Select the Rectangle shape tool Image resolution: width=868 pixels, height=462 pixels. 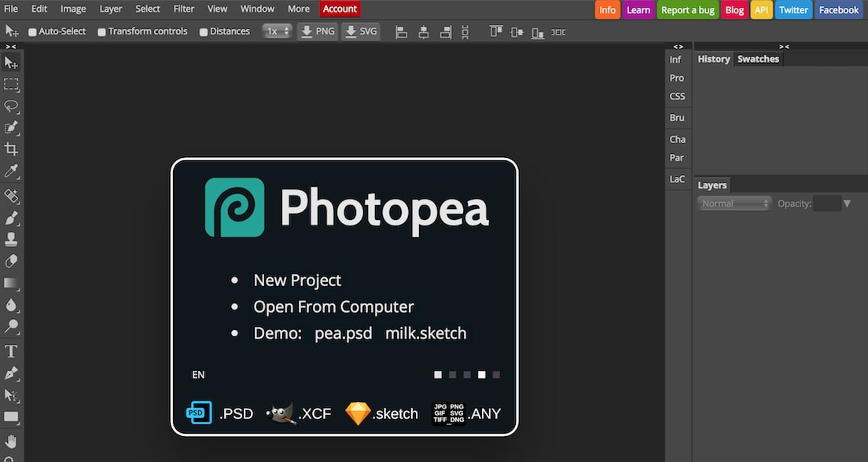click(11, 416)
